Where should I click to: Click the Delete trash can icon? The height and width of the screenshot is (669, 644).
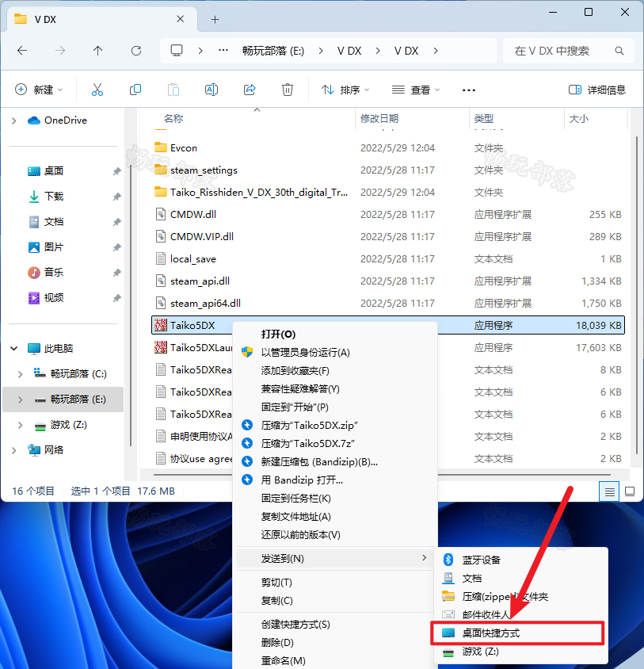tap(288, 90)
